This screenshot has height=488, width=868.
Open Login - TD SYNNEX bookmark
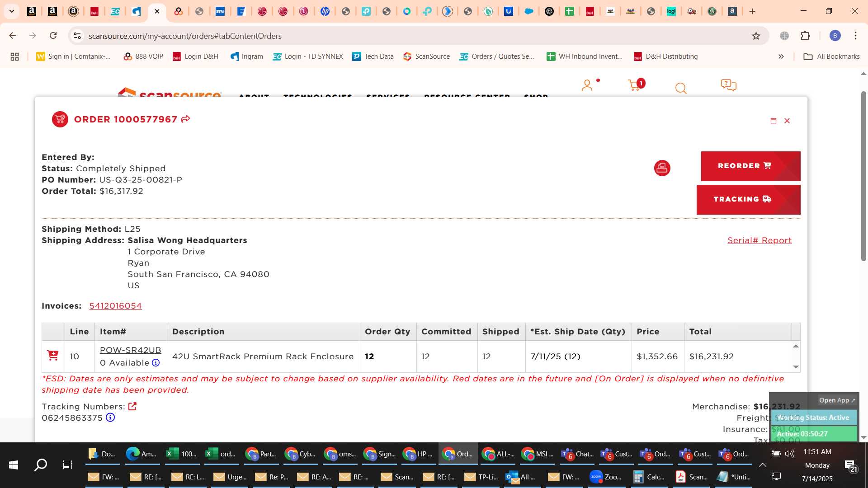[308, 56]
